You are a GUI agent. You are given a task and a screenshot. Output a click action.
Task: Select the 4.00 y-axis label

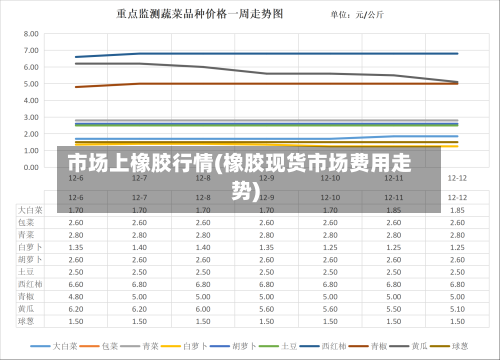point(31,100)
